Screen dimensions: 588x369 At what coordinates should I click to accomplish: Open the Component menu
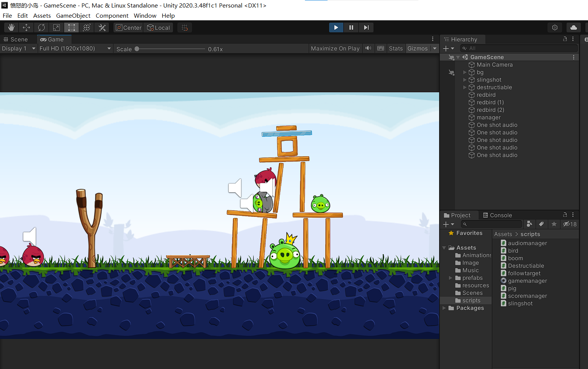pos(112,15)
